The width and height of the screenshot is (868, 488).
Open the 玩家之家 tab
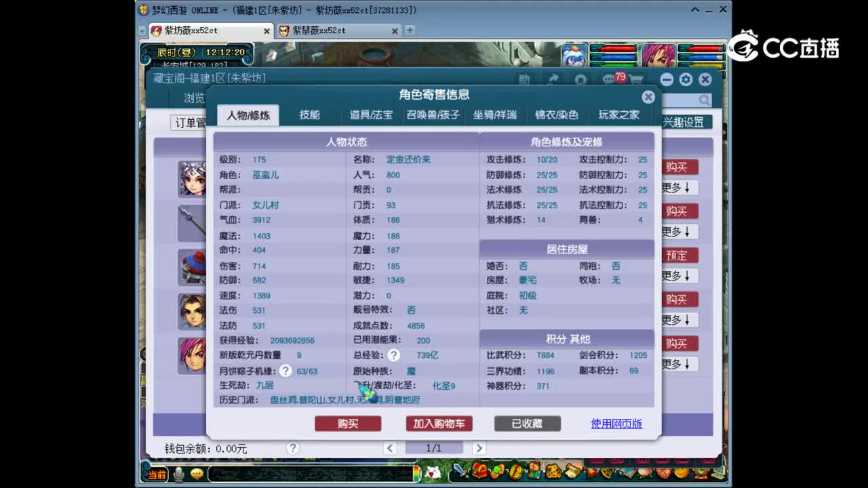[619, 115]
